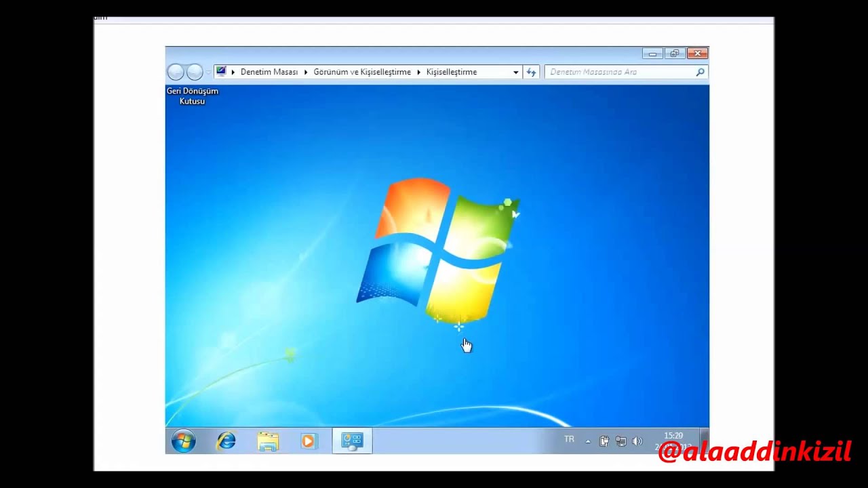868x488 pixels.
Task: Launch Internet Explorer from the taskbar
Action: (x=226, y=441)
